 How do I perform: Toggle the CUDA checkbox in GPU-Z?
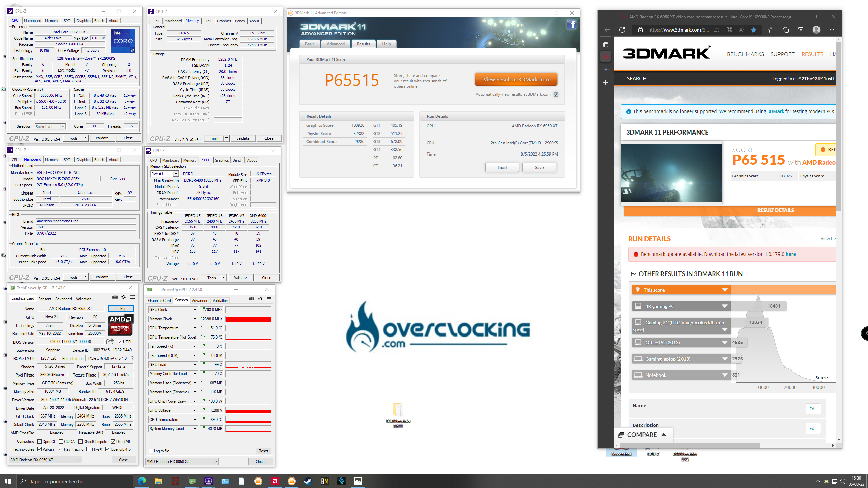click(x=61, y=441)
